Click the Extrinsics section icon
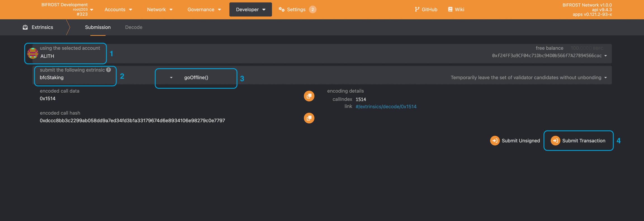Image resolution: width=644 pixels, height=221 pixels. pos(25,27)
